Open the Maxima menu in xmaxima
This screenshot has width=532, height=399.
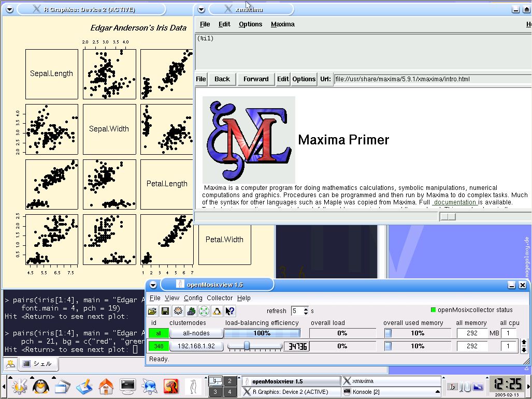tap(283, 24)
